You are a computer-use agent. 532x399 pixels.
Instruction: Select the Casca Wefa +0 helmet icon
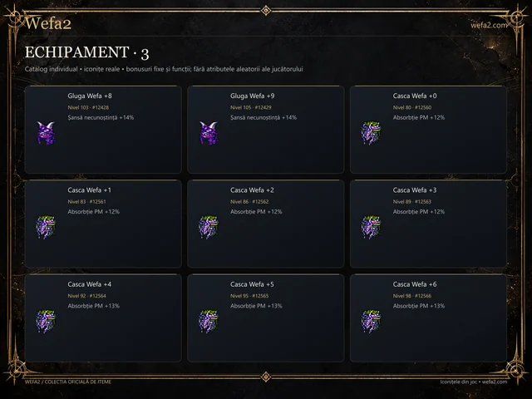[x=371, y=133]
